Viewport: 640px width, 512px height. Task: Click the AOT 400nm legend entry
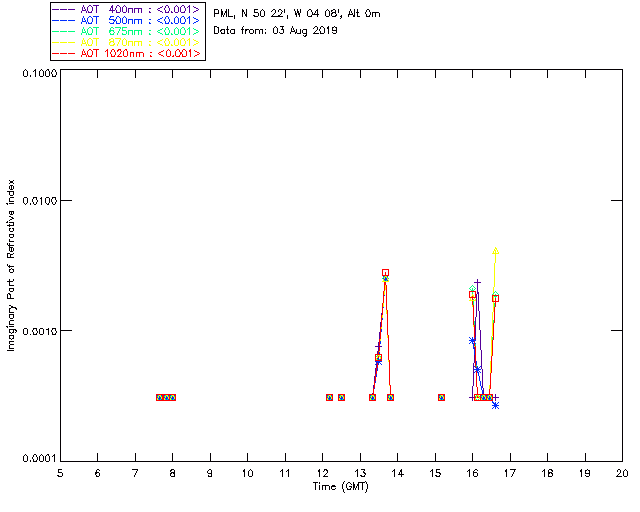tap(128, 9)
